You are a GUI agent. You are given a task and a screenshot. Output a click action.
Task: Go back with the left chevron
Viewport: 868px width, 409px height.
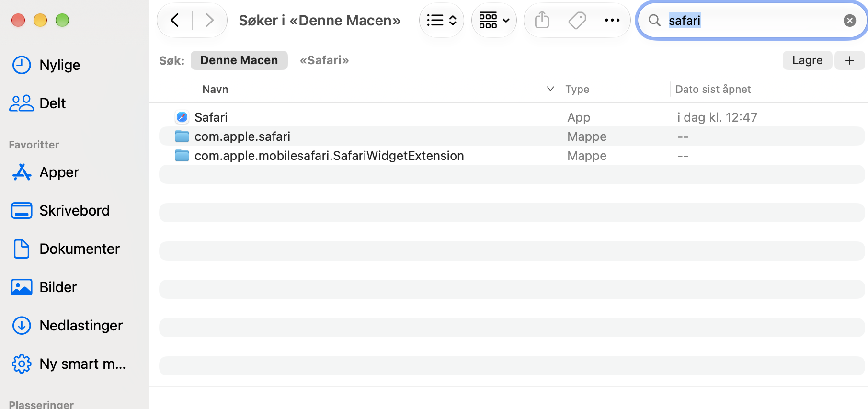pyautogui.click(x=175, y=20)
